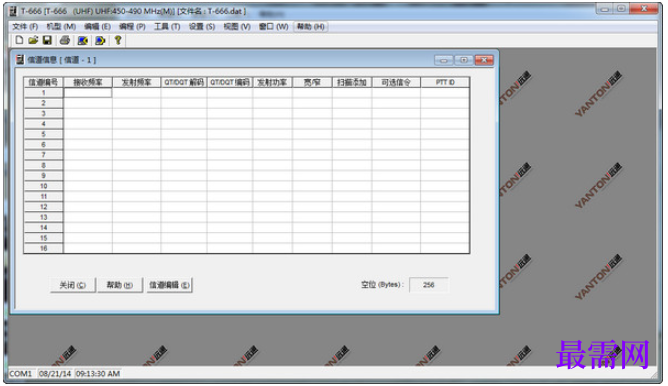
Task: Select channel row number 13
Action: pos(43,217)
